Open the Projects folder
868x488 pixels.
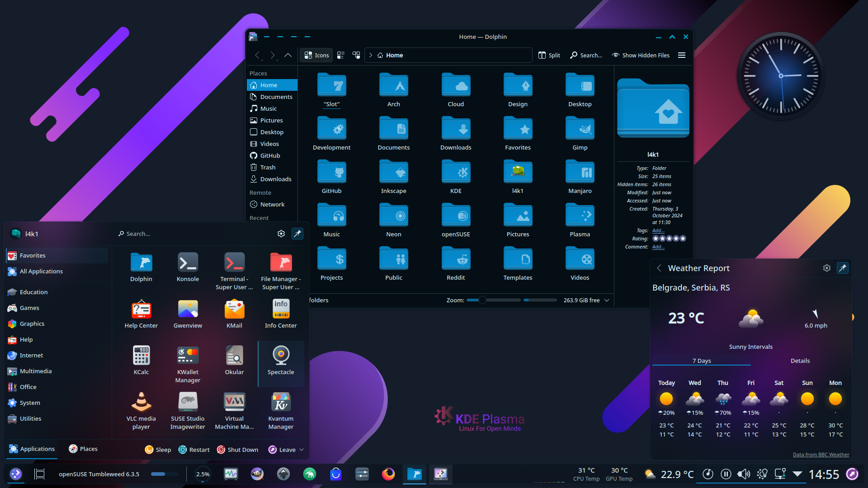(331, 264)
